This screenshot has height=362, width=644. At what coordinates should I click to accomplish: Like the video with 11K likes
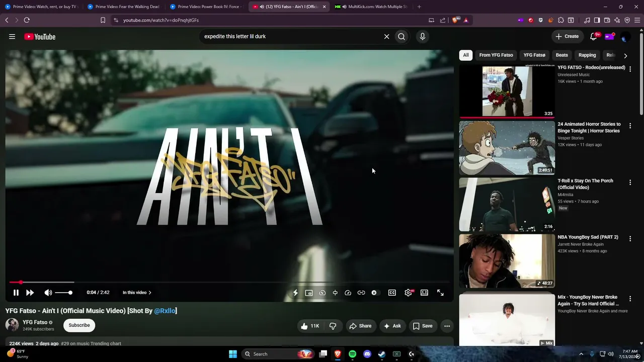(310, 326)
